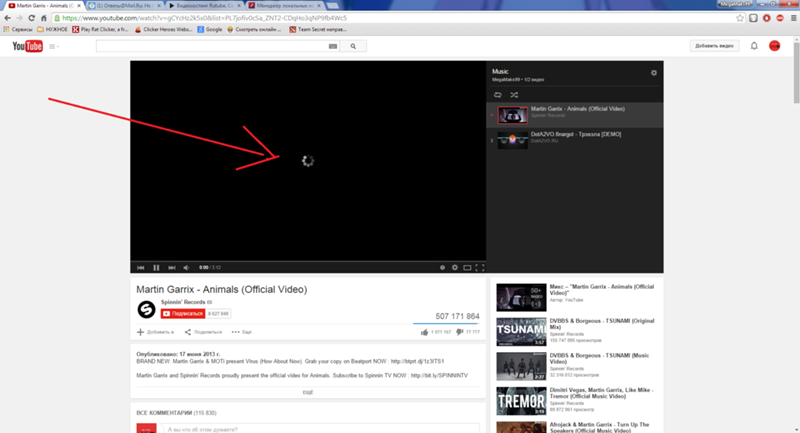Click 'Добавить в' plus button
The width and height of the screenshot is (800, 433).
tap(155, 332)
